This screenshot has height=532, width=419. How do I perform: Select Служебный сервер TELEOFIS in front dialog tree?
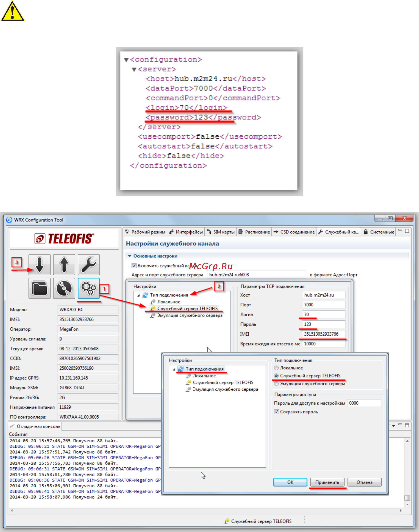223,382
